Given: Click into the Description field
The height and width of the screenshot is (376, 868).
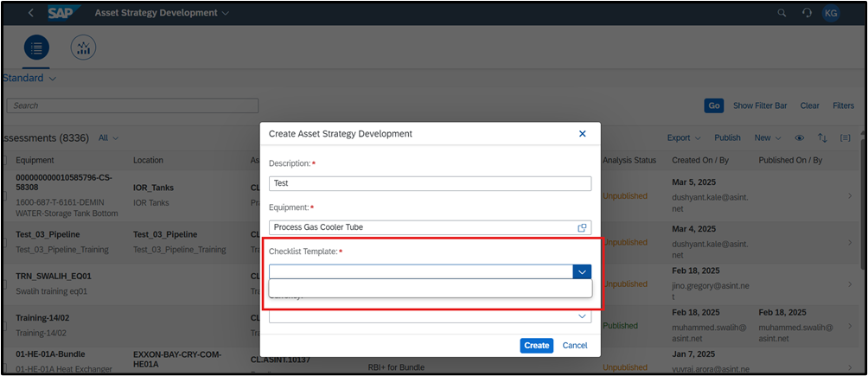Looking at the screenshot, I should [x=430, y=183].
